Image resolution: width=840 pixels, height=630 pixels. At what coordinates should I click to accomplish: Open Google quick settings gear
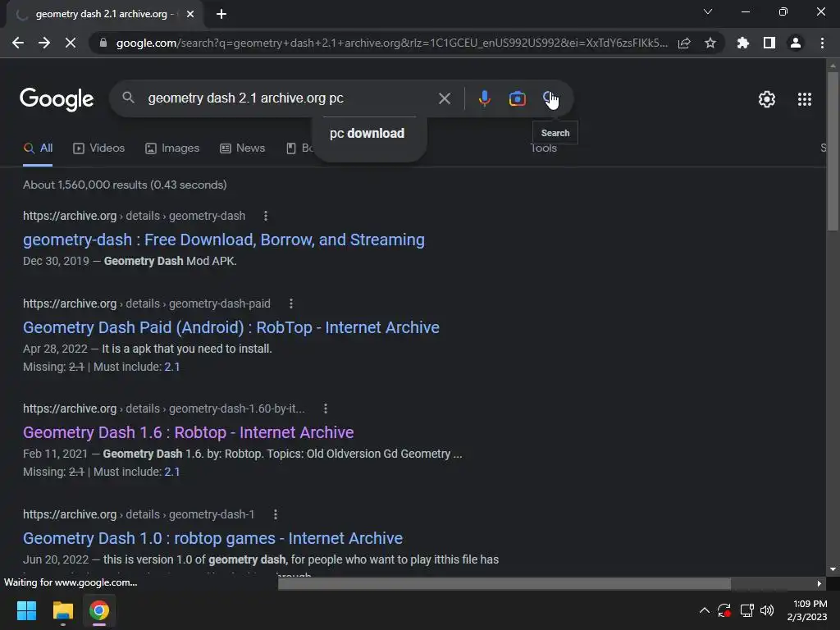pyautogui.click(x=767, y=99)
